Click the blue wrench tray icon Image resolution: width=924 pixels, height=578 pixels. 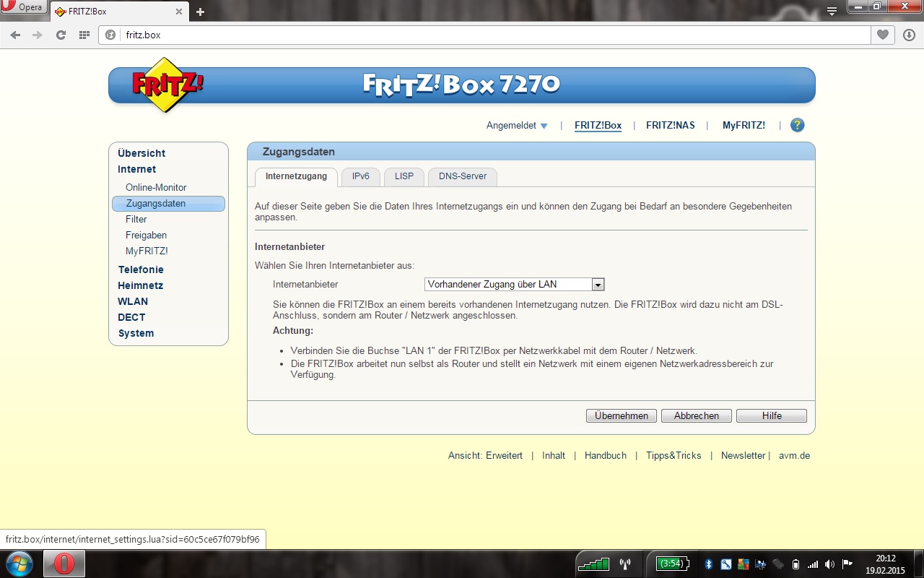click(726, 564)
